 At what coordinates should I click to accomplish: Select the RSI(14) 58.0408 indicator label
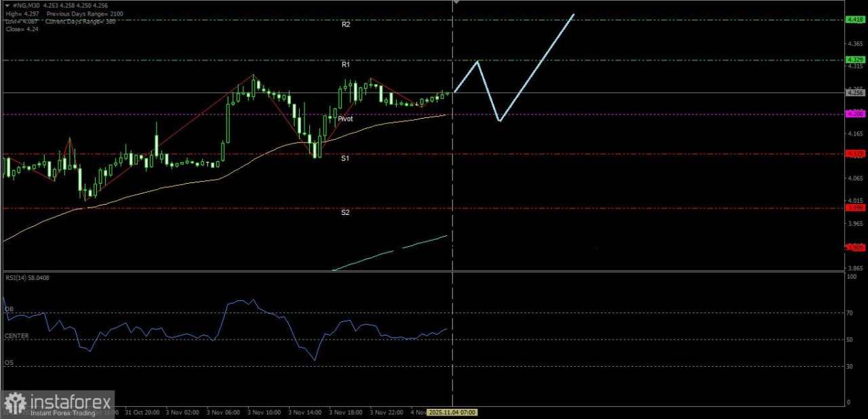[x=27, y=277]
